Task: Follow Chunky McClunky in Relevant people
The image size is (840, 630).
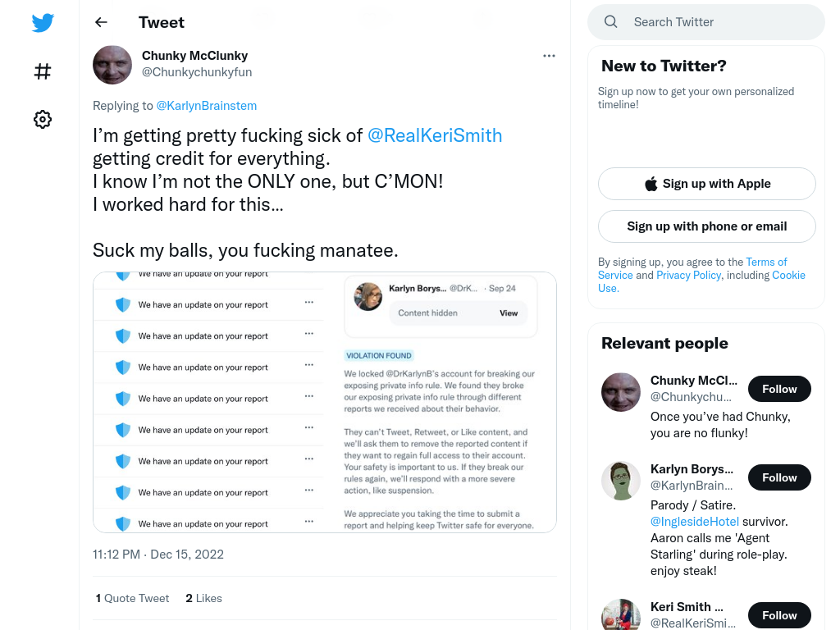Action: click(779, 389)
